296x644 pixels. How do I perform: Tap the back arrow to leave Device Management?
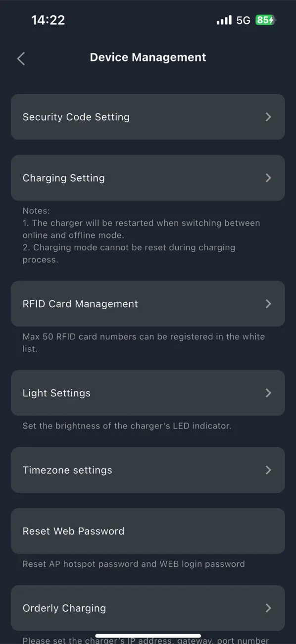coord(21,58)
